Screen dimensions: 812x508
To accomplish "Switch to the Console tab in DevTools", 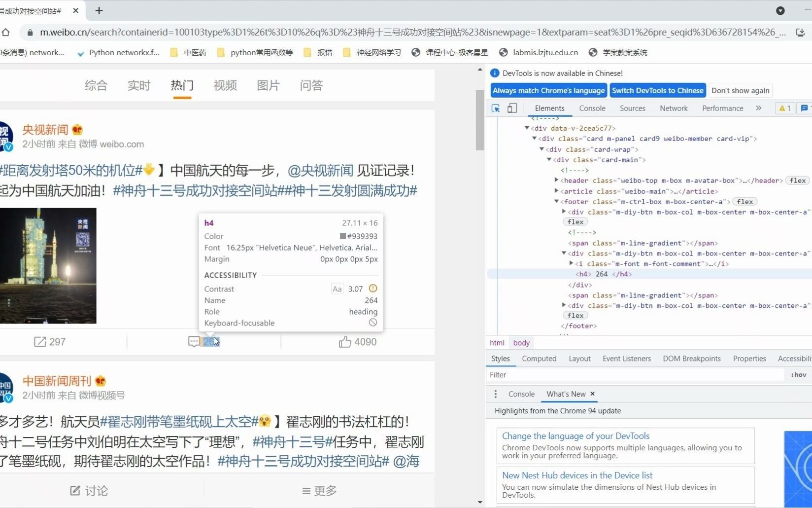I will (x=592, y=108).
